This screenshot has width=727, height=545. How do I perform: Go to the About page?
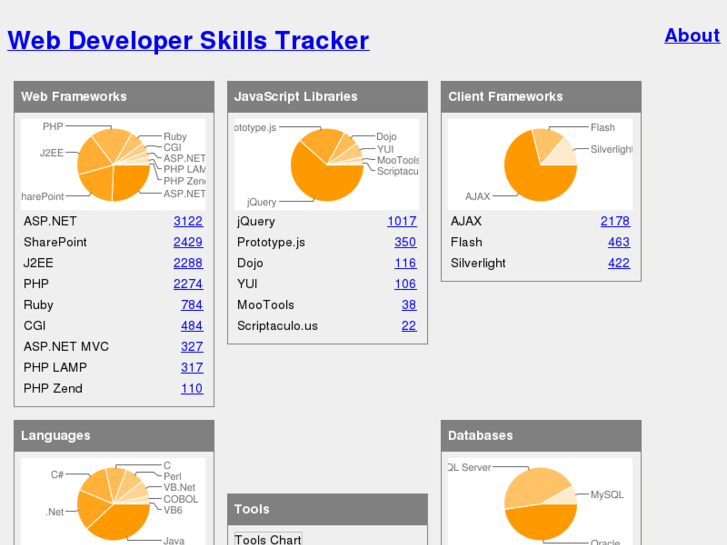692,36
